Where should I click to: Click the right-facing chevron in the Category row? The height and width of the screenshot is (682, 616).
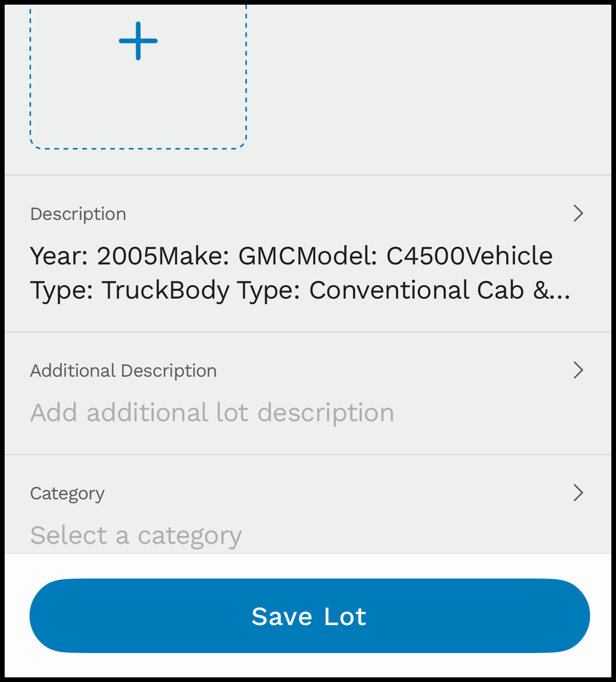point(578,493)
